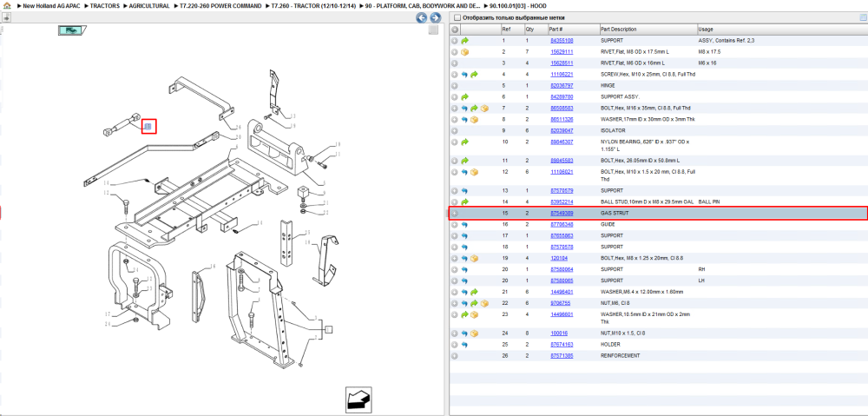
Task: Click the large arrow icon below the diagram
Action: click(358, 399)
